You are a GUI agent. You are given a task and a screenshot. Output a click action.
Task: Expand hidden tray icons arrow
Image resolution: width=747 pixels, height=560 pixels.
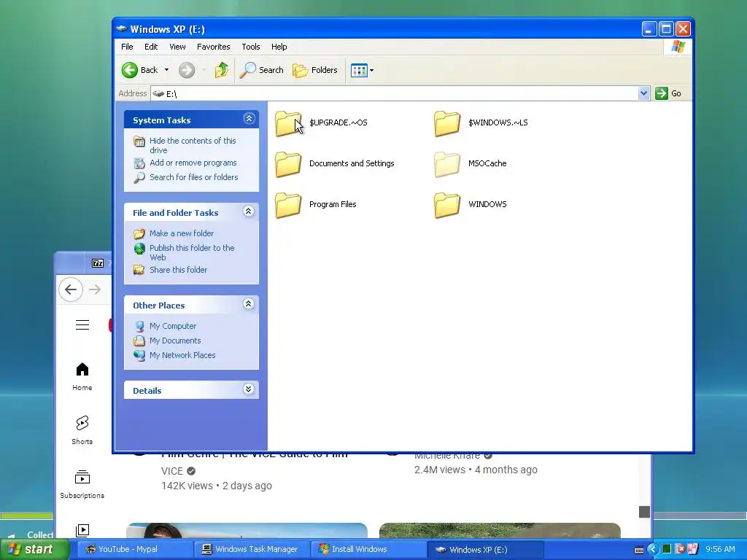tap(653, 550)
